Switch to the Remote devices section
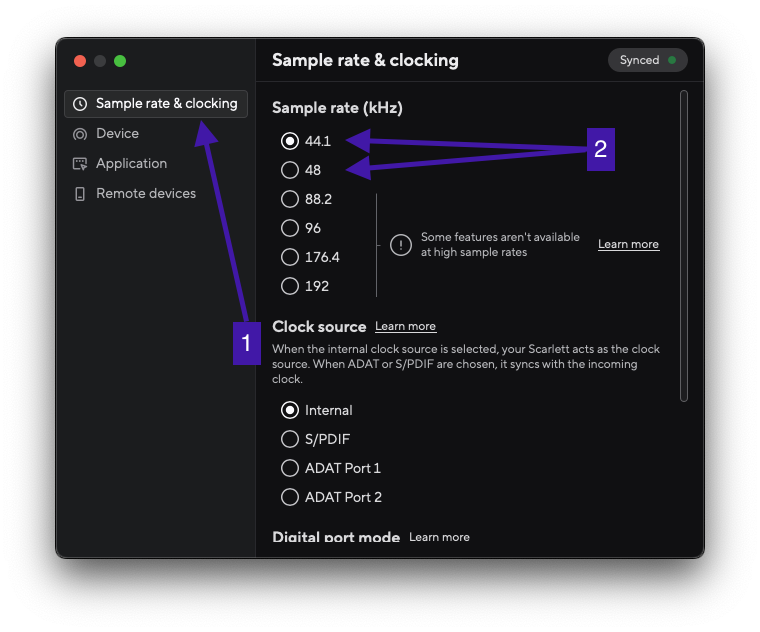 pyautogui.click(x=145, y=194)
